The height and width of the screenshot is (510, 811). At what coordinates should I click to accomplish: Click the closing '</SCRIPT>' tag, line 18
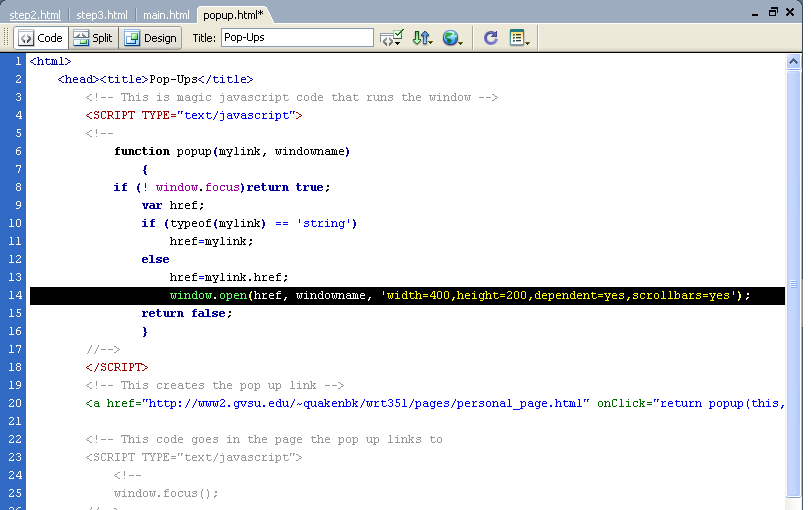click(x=117, y=367)
